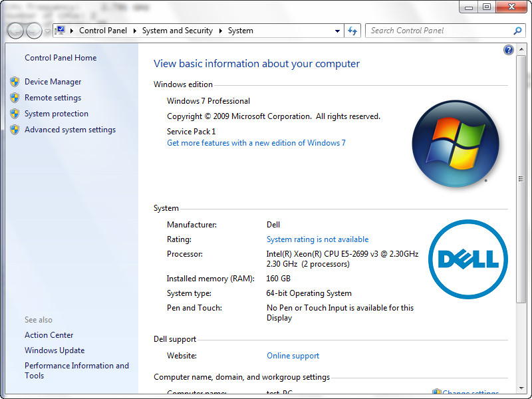Click the scrollbar up arrow
The height and width of the screenshot is (399, 532).
click(x=521, y=49)
